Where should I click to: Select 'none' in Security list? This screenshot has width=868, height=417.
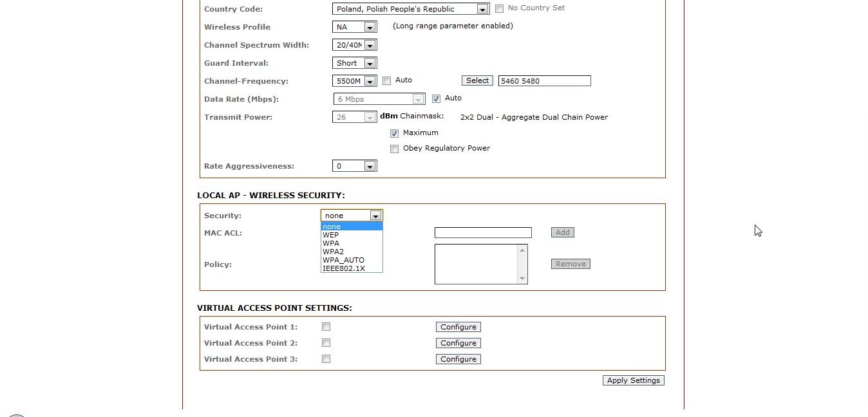(x=352, y=227)
